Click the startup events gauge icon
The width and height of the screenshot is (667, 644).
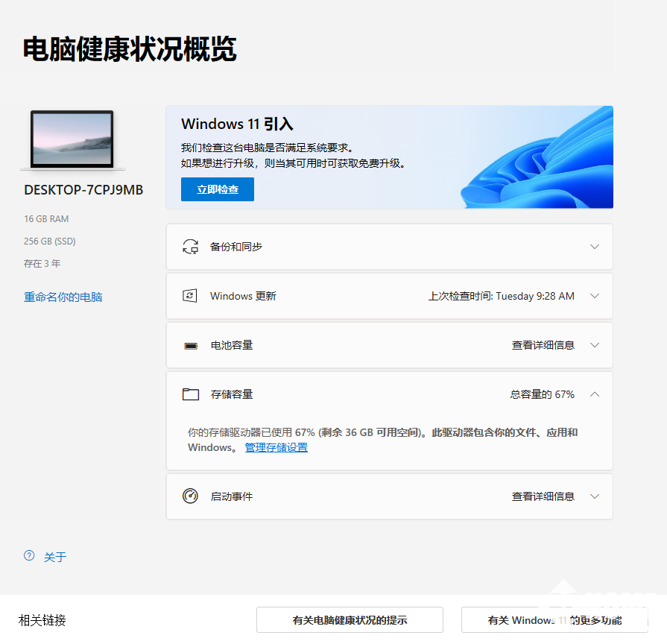tap(191, 496)
